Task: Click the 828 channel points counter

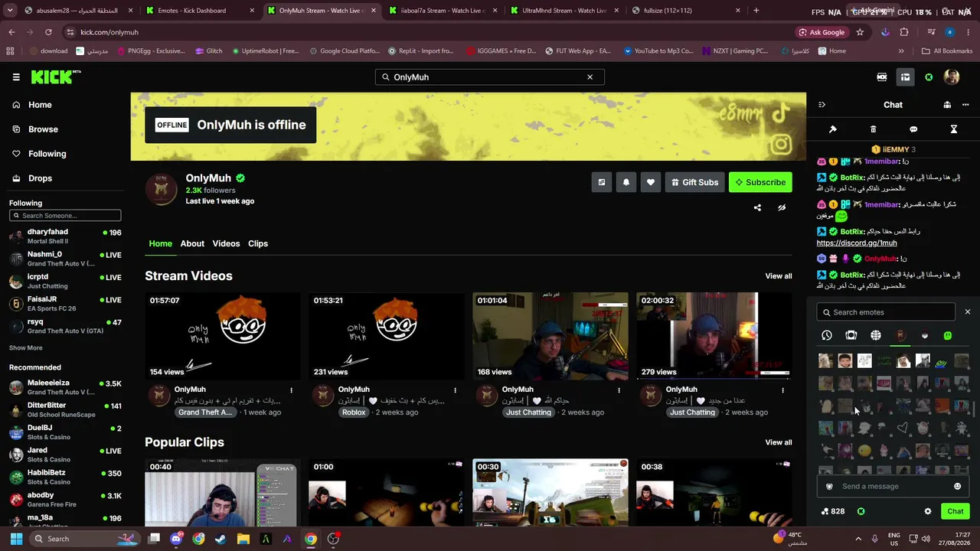Action: [x=832, y=511]
